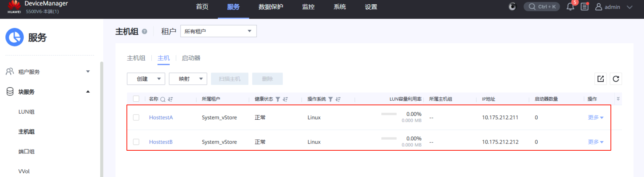644x177 pixels.
Task: Tick the HosttestB row checkbox
Action: click(x=136, y=142)
